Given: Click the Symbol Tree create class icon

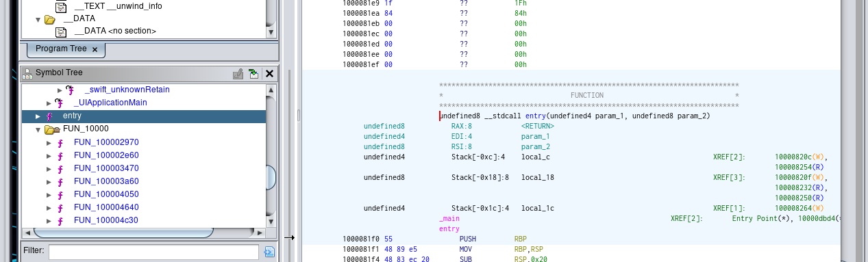Looking at the screenshot, I should click(x=238, y=73).
